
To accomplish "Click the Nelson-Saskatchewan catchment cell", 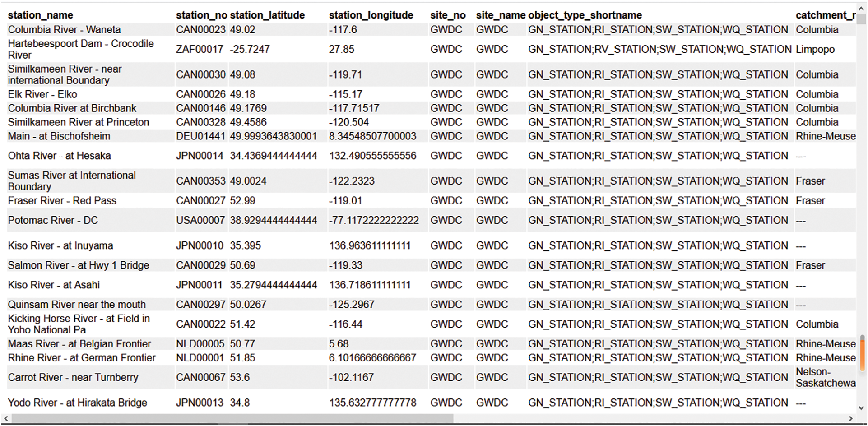I will [x=825, y=378].
